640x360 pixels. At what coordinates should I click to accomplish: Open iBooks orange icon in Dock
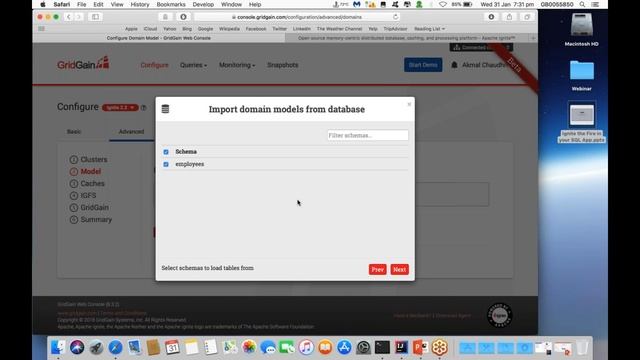[325, 347]
